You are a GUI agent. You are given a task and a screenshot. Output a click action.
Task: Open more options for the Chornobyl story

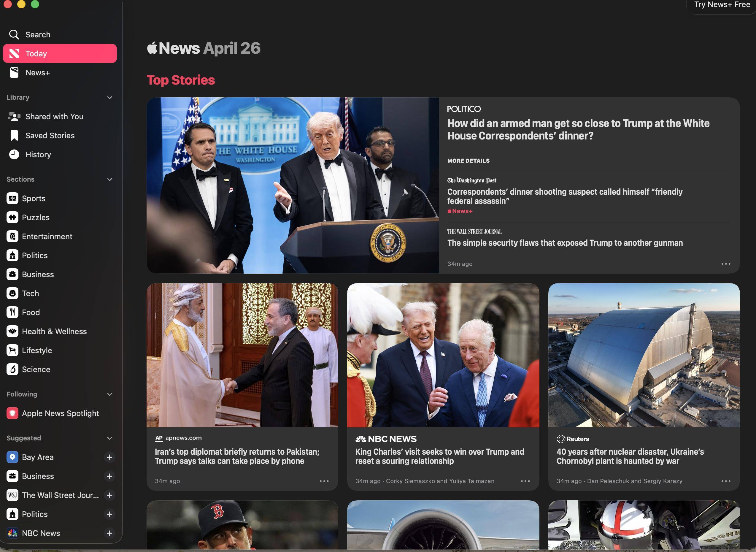point(726,481)
